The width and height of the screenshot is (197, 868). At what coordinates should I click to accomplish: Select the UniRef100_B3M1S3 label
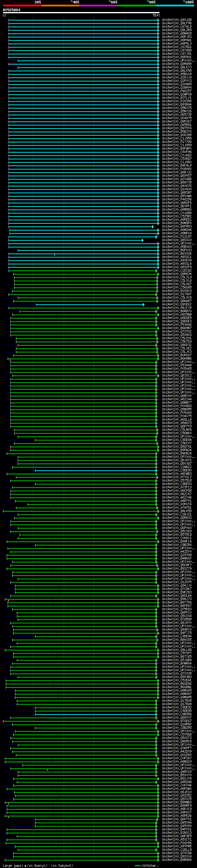177,833
